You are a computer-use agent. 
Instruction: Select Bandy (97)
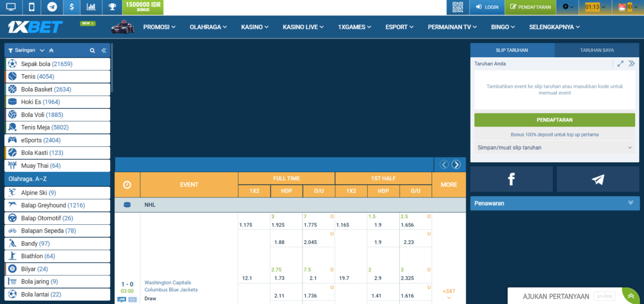[x=57, y=244]
